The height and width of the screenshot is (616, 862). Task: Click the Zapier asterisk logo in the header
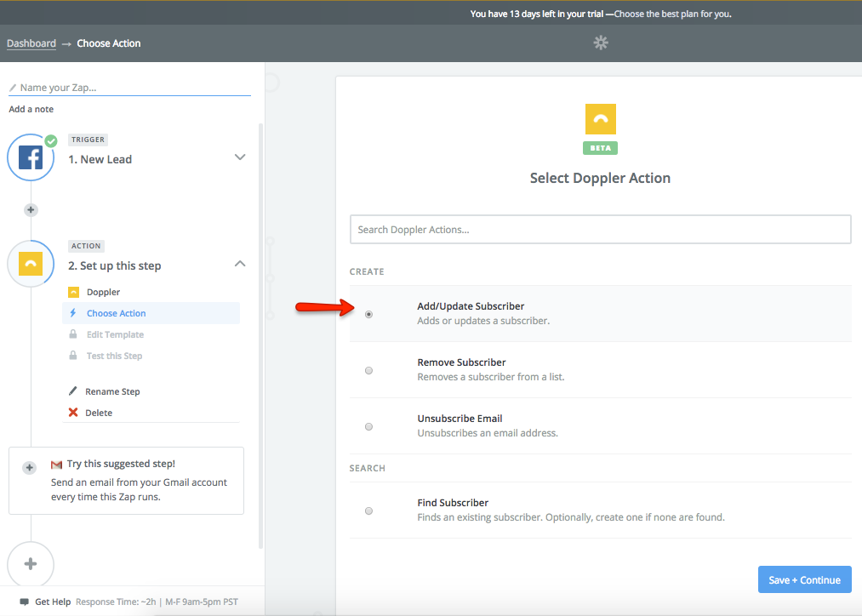pos(601,43)
